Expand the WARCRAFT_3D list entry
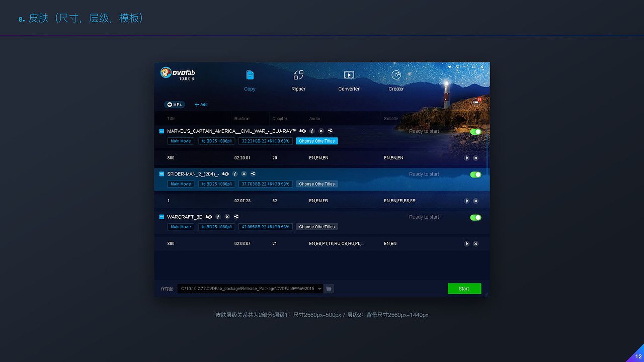 point(162,217)
